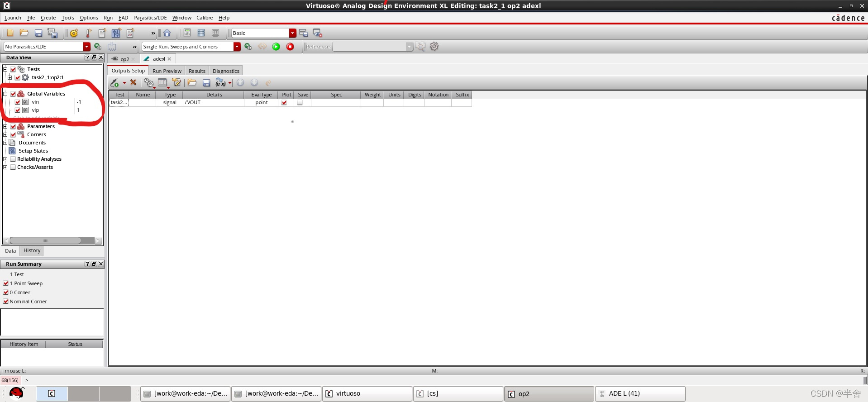868x402 pixels.
Task: Click the Details column header in outputs table
Action: [214, 95]
